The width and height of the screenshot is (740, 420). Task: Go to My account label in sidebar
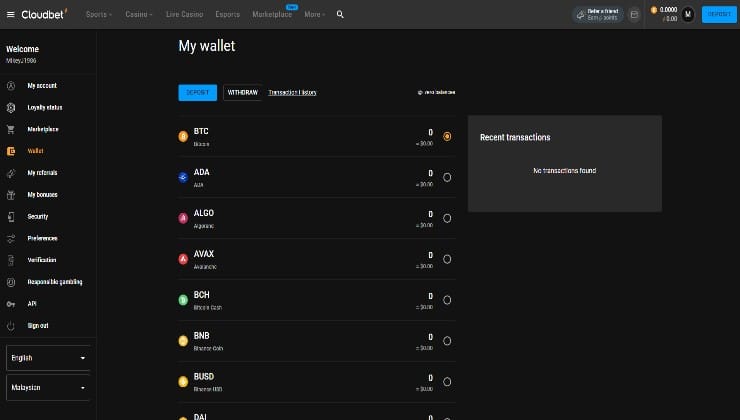[42, 86]
